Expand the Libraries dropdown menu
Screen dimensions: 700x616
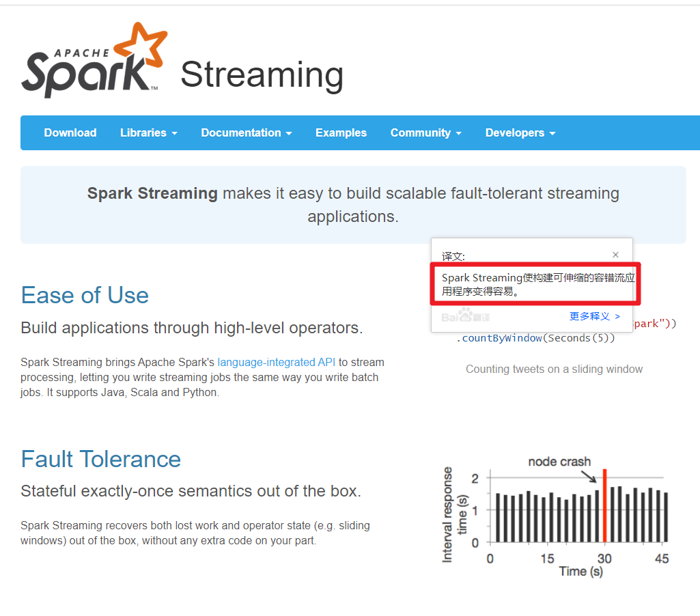pos(149,132)
